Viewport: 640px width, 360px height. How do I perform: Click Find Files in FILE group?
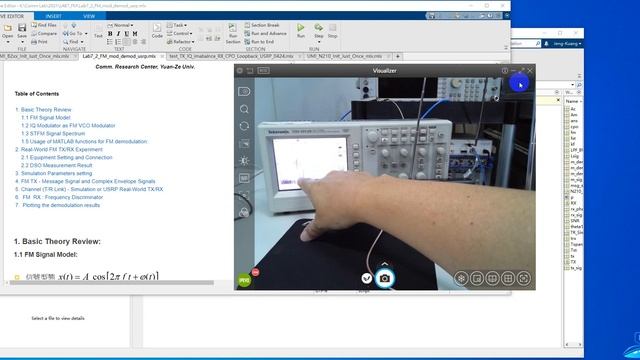click(44, 25)
